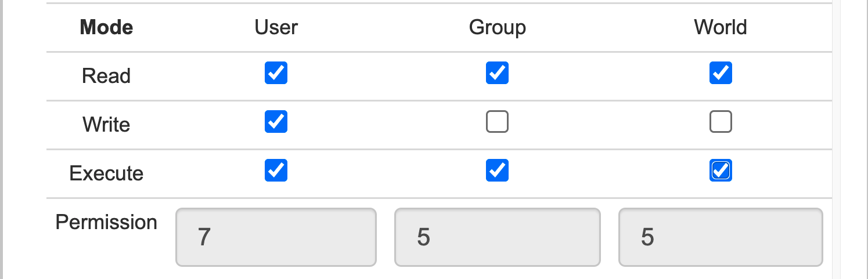Disable Execute permission for Group
The image size is (868, 279).
coord(497,171)
